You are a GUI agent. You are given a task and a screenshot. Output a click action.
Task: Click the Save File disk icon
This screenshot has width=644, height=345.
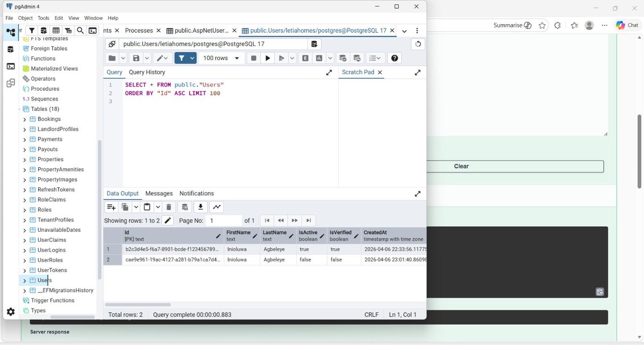click(136, 58)
